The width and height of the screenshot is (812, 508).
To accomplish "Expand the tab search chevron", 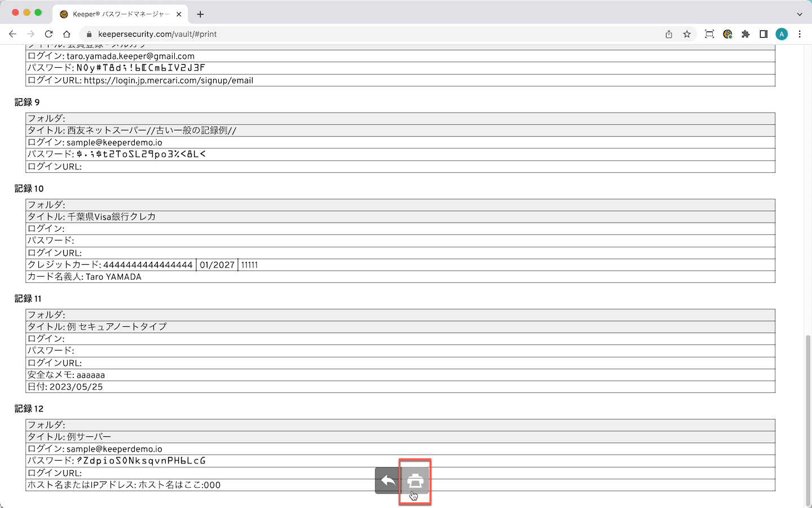I will 800,14.
